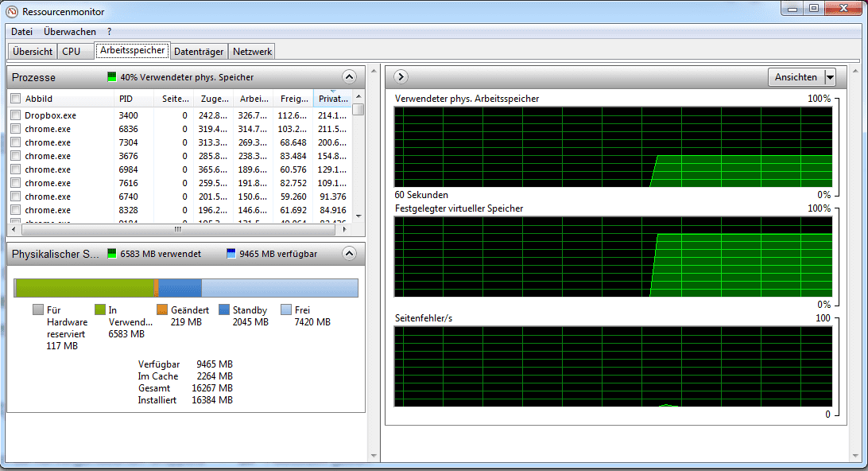Check chrome.exe with PID 6984

[16, 169]
